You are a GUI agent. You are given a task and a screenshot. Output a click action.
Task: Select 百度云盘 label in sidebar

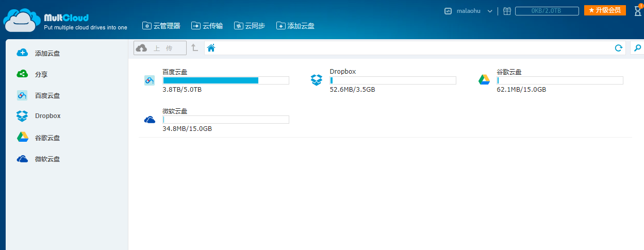point(47,95)
